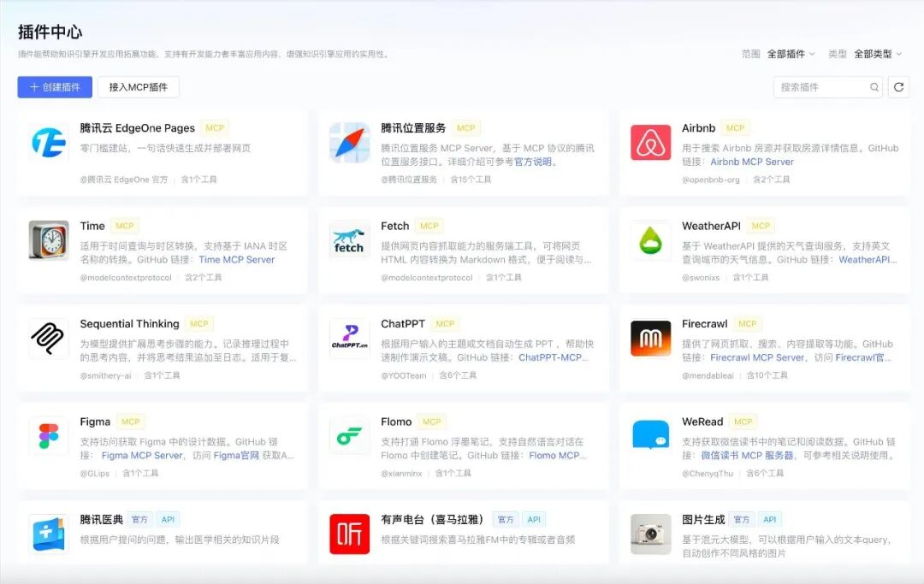This screenshot has width=924, height=584.
Task: Focus the 搜索插件 search field
Action: point(828,87)
